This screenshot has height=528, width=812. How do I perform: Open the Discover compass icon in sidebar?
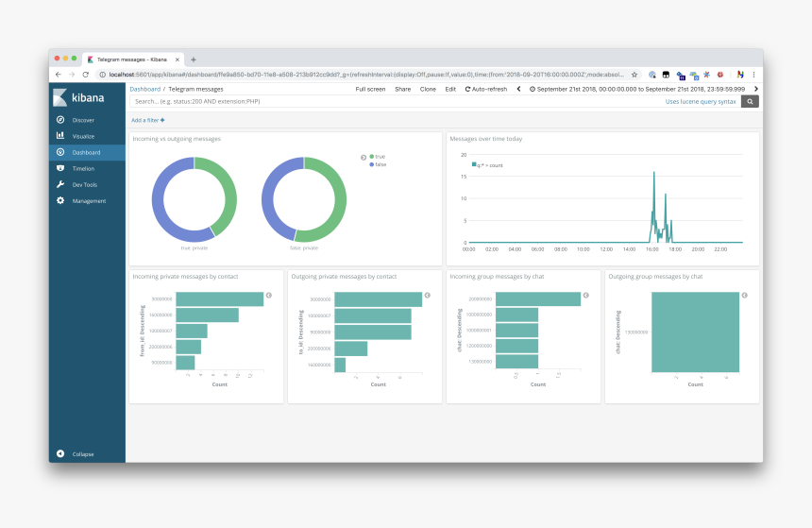pyautogui.click(x=60, y=120)
